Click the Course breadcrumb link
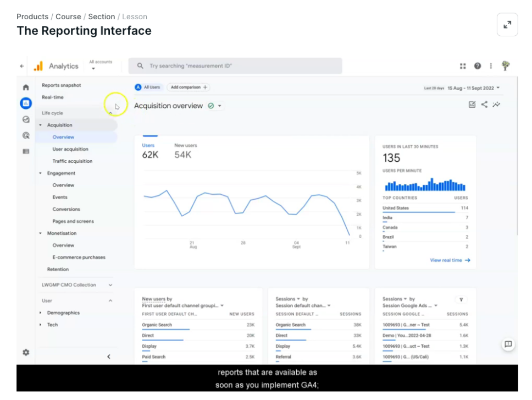The width and height of the screenshot is (532, 400). point(68,17)
